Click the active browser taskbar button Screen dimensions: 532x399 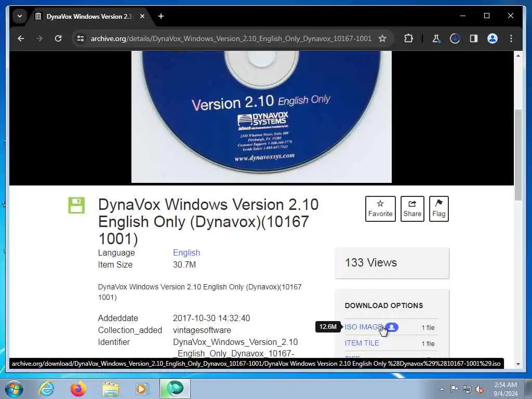point(175,389)
